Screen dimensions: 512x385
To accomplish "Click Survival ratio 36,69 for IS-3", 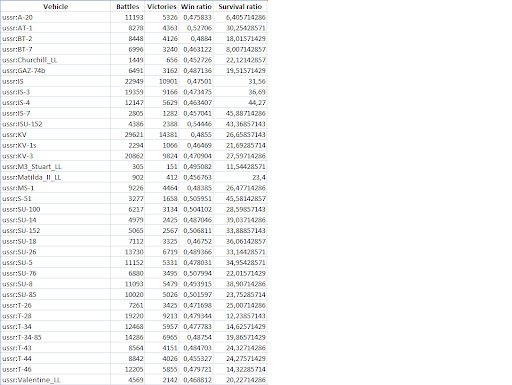I will [257, 92].
